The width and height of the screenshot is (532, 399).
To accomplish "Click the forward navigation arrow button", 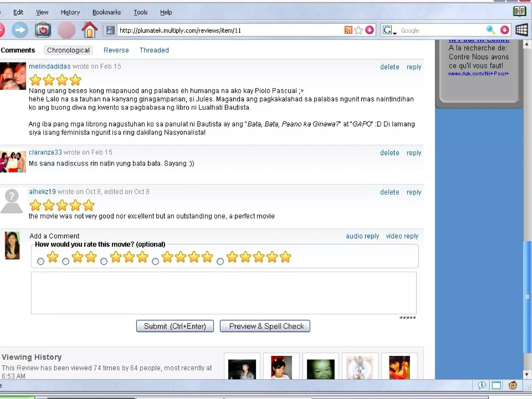I will coord(20,30).
